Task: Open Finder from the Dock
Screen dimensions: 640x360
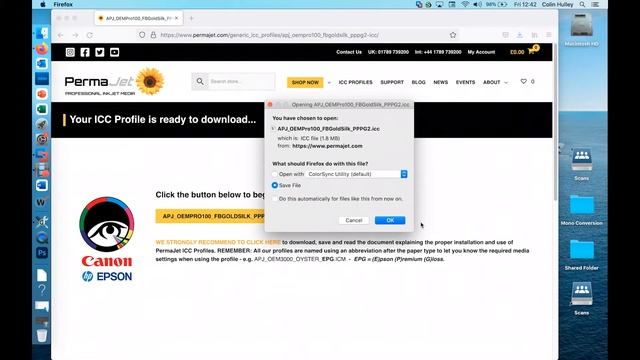Action: coord(42,33)
